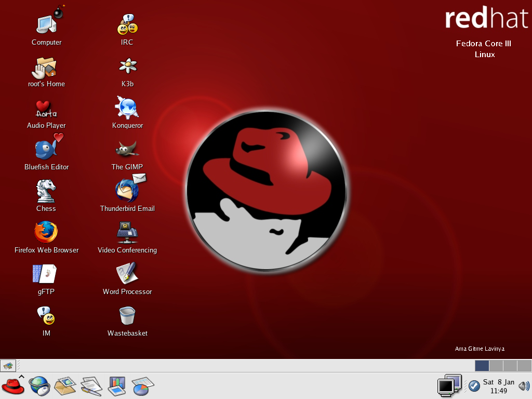532x399 pixels.
Task: Click the network monitor tray icon
Action: 449,385
